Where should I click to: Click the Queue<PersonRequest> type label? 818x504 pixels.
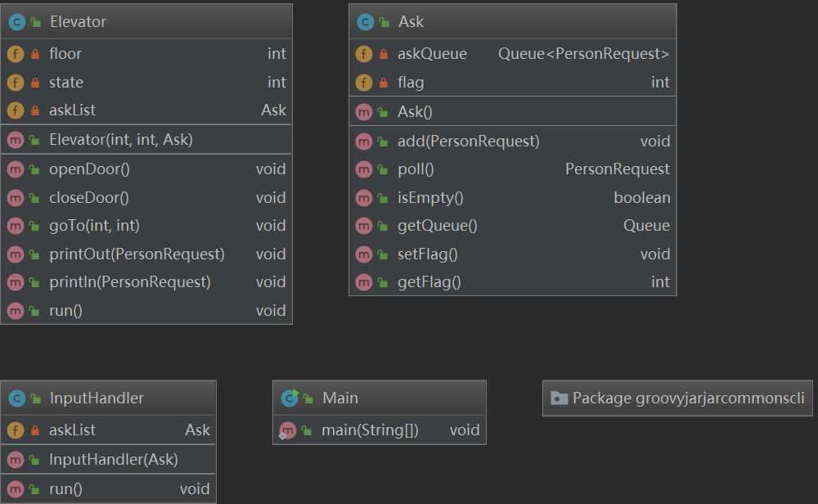pyautogui.click(x=583, y=54)
